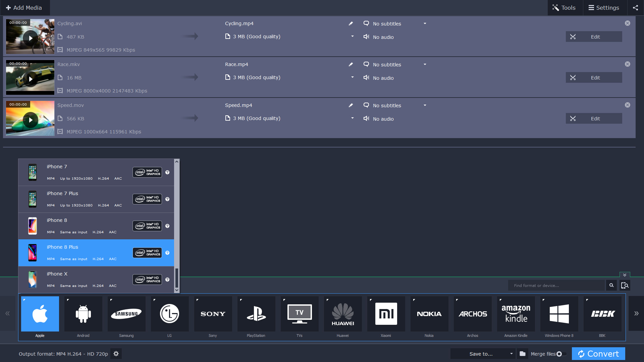Select the iPhone X preset
The height and width of the screenshot is (362, 644).
pyautogui.click(x=84, y=280)
